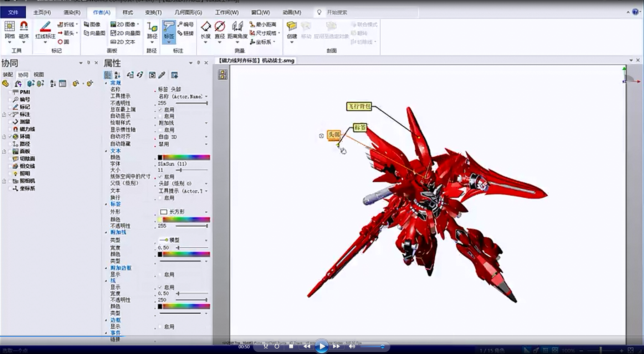
Task: Open the 自动对齐 自由 3D dropdown
Action: click(x=206, y=137)
